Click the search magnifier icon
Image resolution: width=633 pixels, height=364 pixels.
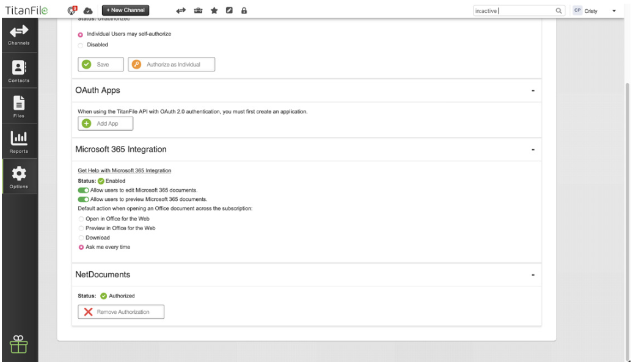click(558, 11)
